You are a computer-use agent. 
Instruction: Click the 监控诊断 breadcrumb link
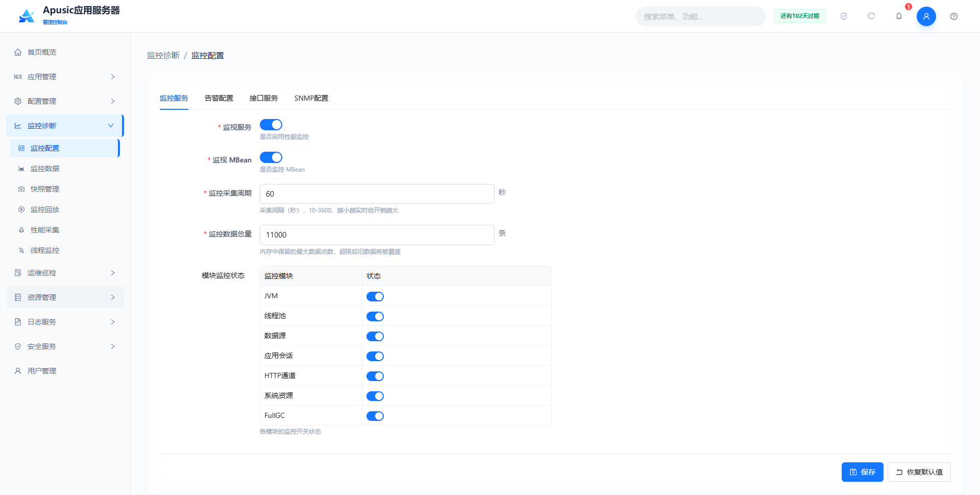(x=163, y=55)
